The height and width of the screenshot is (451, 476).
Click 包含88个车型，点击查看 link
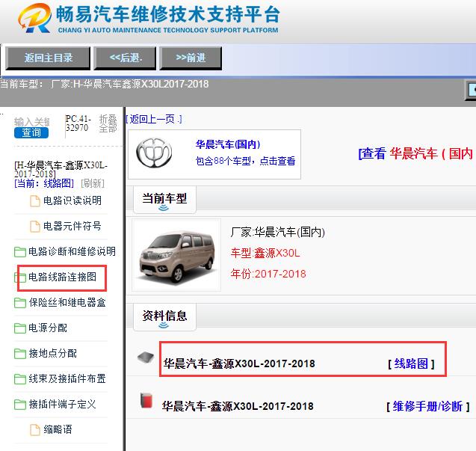click(245, 161)
